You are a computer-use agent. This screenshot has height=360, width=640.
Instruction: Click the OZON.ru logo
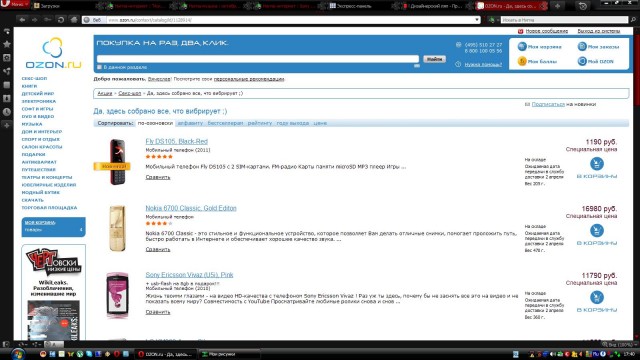[x=53, y=53]
